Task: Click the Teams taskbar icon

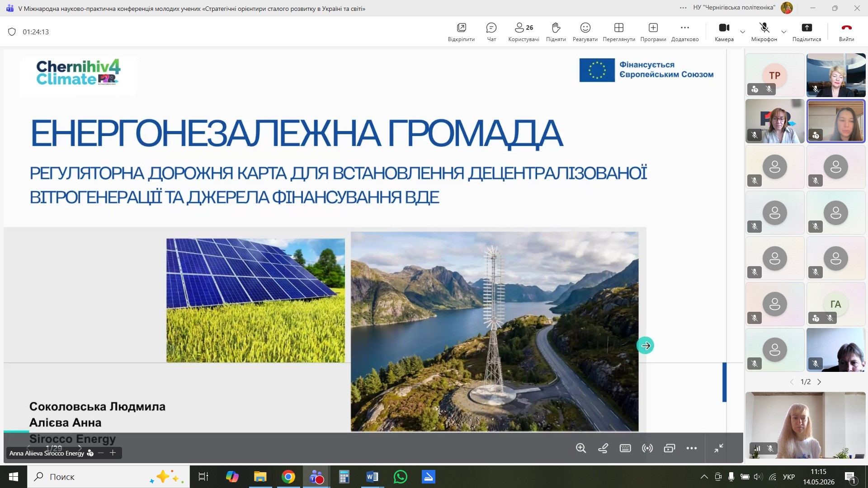Action: click(316, 477)
